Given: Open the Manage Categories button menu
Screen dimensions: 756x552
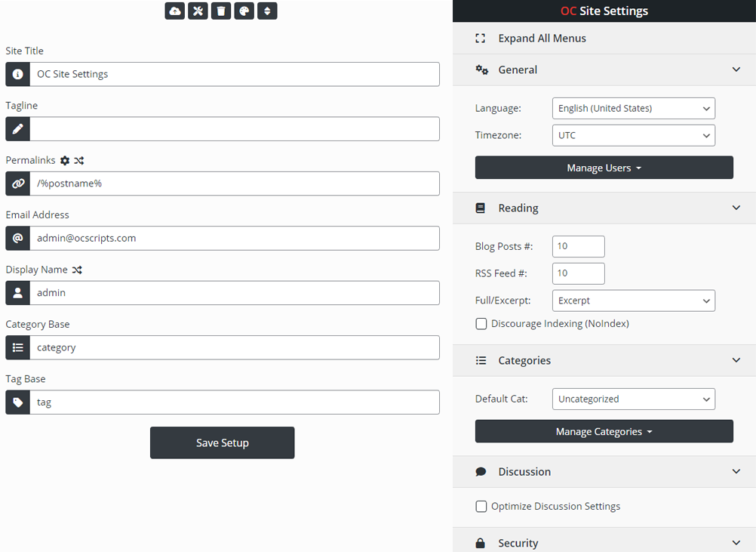Looking at the screenshot, I should point(604,431).
